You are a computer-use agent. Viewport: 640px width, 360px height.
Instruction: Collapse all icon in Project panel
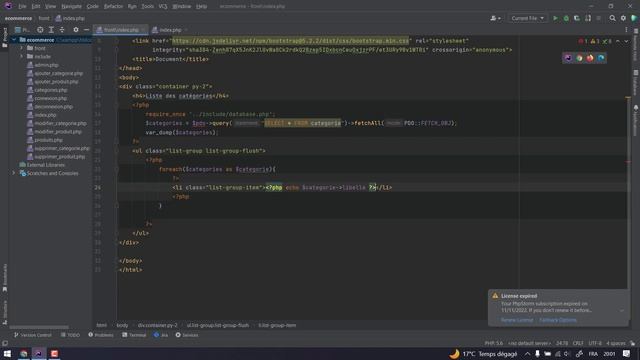pos(62,30)
